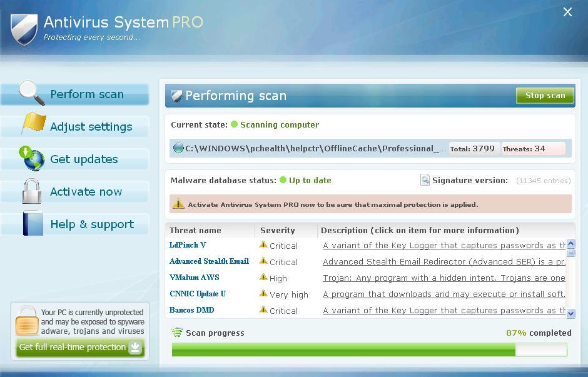
Task: Click the Total: 3799 counter
Action: pyautogui.click(x=474, y=149)
